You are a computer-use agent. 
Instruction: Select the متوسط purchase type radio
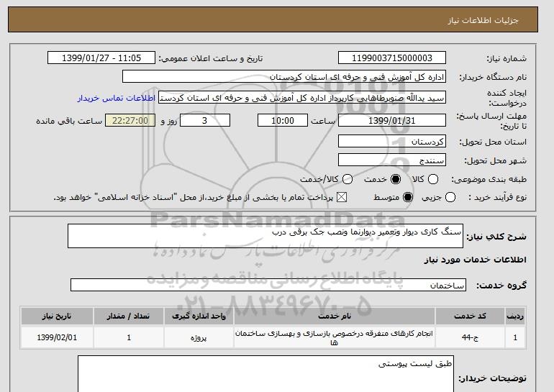coord(408,197)
